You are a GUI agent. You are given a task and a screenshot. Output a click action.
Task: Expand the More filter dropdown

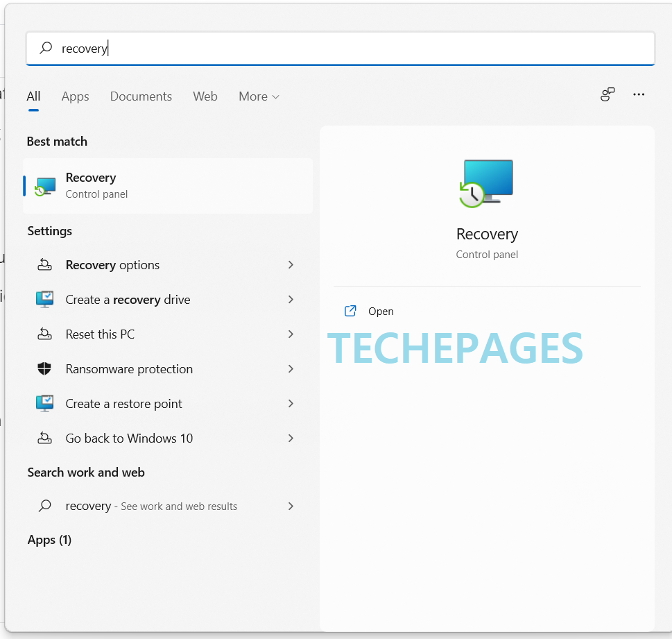coord(259,96)
